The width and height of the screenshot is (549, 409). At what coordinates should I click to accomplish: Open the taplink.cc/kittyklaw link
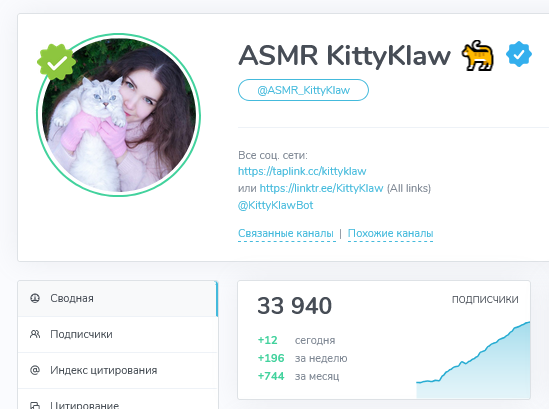click(x=302, y=171)
